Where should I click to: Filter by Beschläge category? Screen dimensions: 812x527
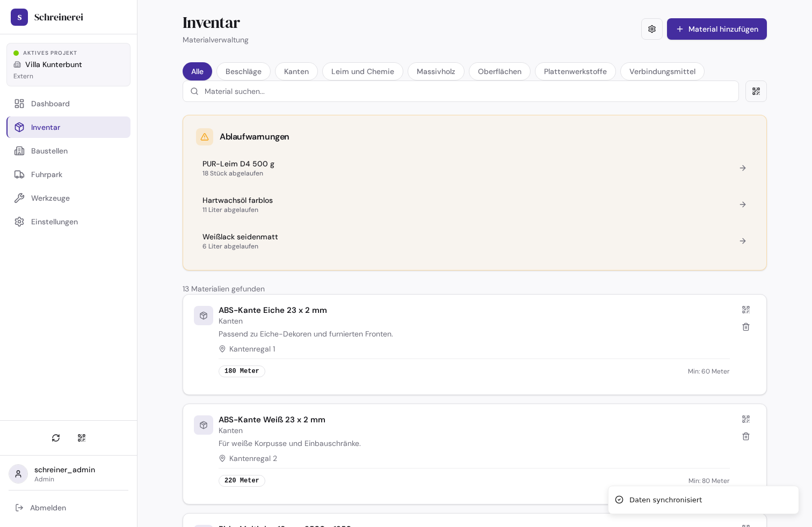(243, 71)
